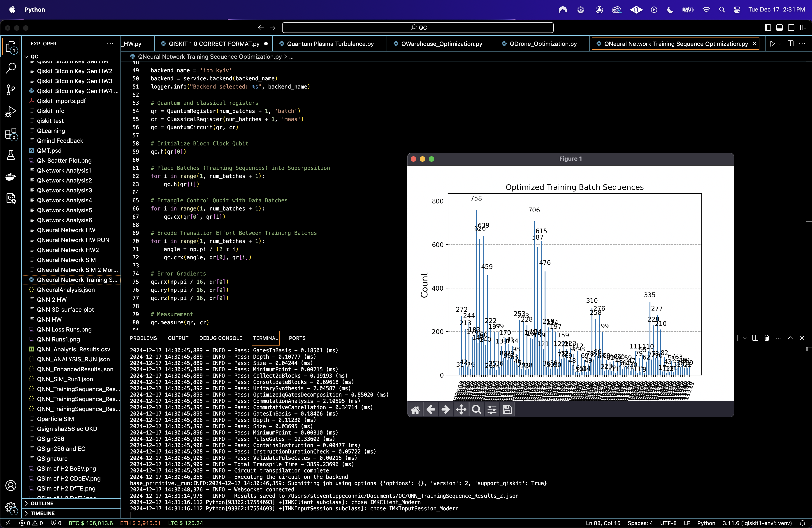Open notifications bell in status bar
The height and width of the screenshot is (528, 812).
coord(803,523)
